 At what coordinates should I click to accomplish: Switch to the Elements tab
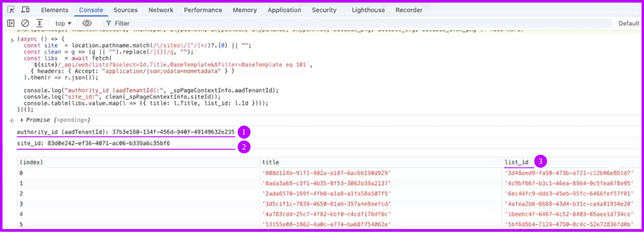click(x=55, y=10)
